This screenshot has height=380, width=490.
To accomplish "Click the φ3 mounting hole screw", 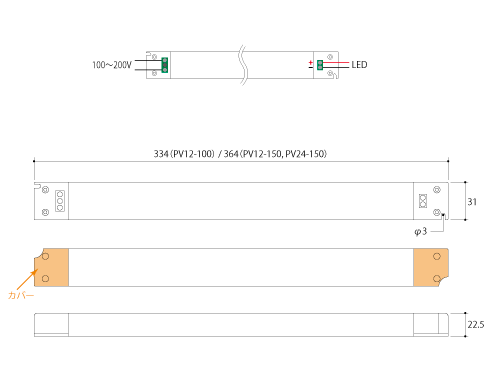I will point(437,212).
